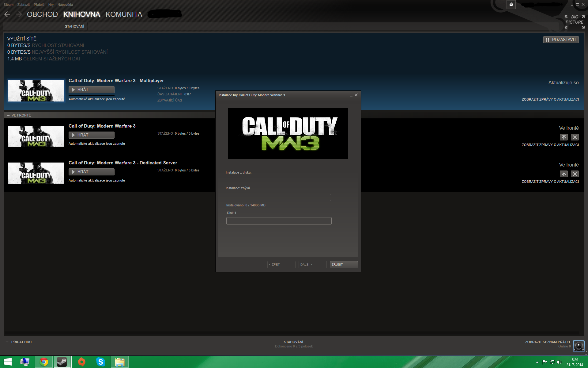Click the forward navigation arrow
The width and height of the screenshot is (588, 368).
click(19, 14)
